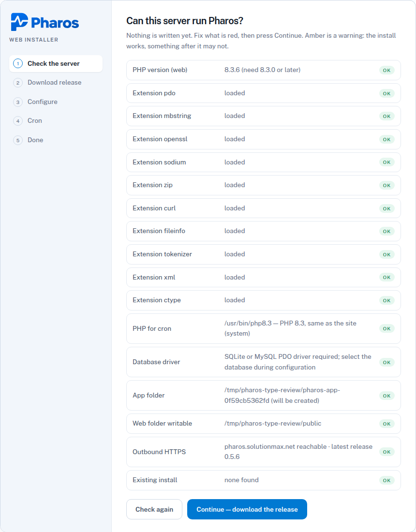Click OK badge for Outbound HTTPS

tap(387, 452)
